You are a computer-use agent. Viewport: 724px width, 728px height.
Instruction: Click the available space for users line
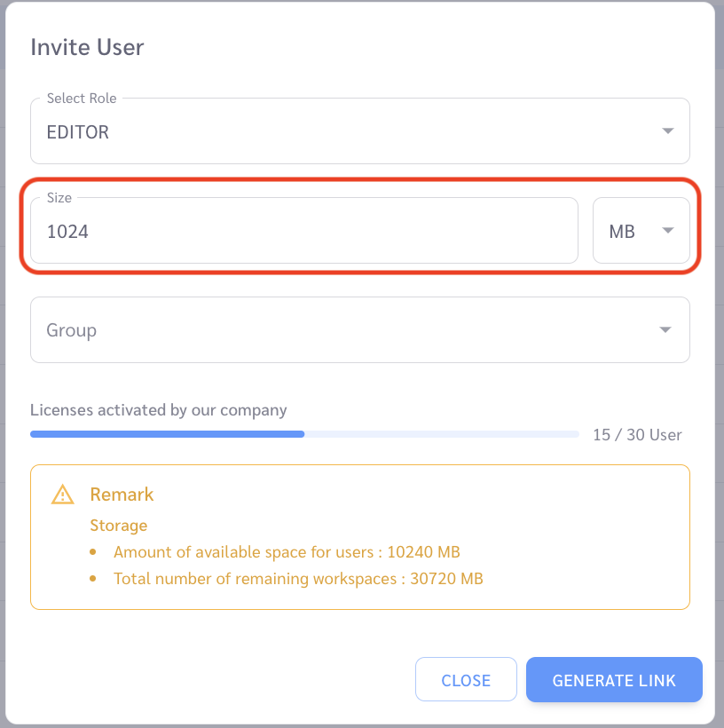point(287,551)
